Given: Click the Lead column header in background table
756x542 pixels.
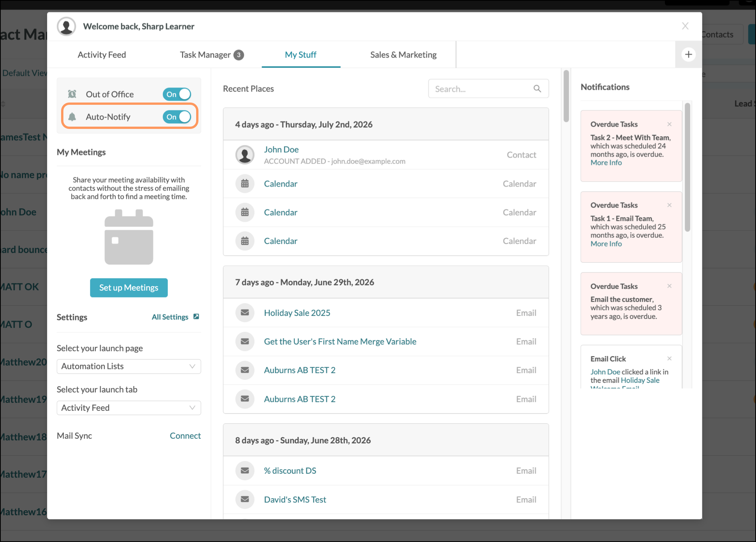Looking at the screenshot, I should (x=745, y=104).
